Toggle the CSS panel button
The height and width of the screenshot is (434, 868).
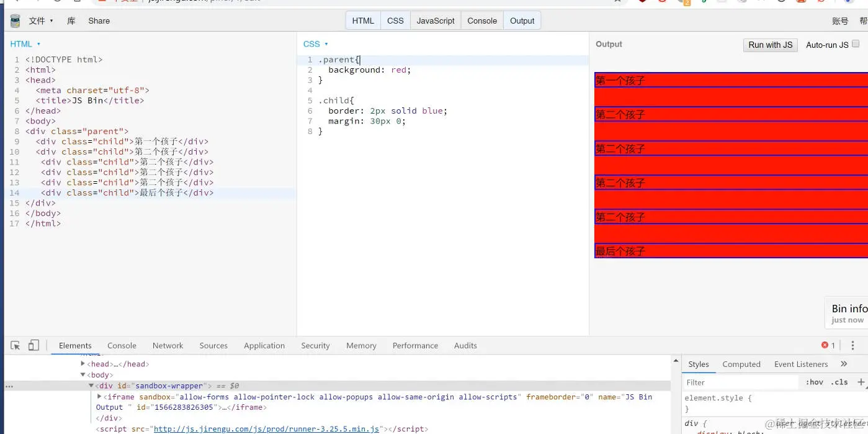point(395,20)
